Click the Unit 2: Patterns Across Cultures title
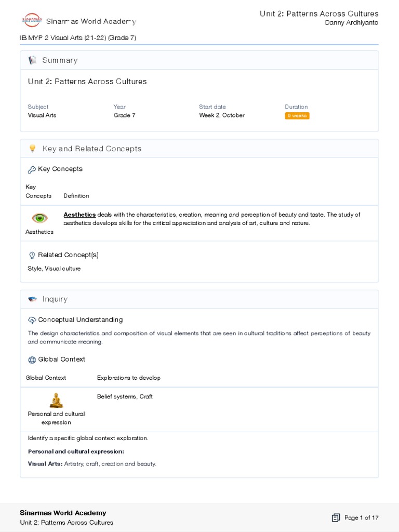 (x=87, y=82)
